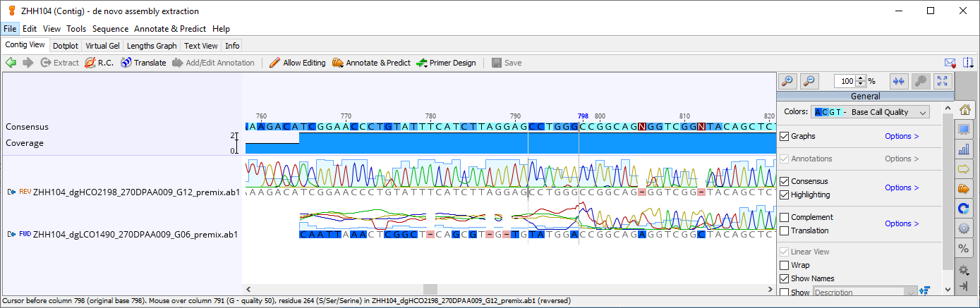Toggle the Linear View checkbox

(784, 252)
